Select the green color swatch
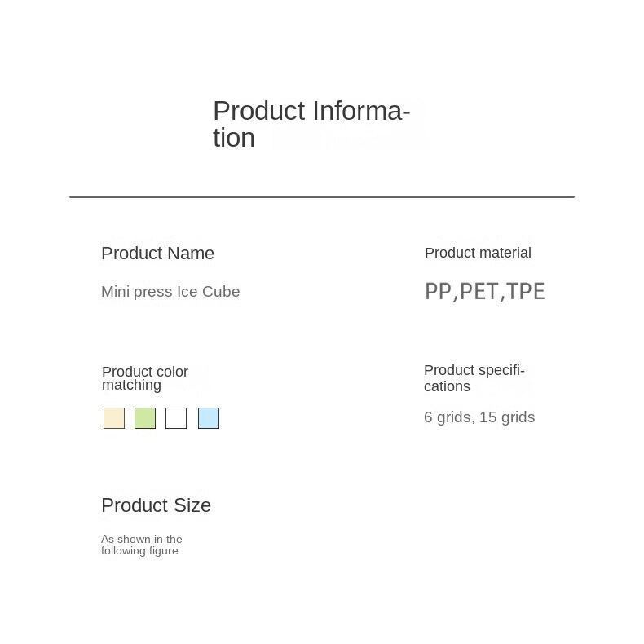This screenshot has height=644, width=644. [x=145, y=418]
